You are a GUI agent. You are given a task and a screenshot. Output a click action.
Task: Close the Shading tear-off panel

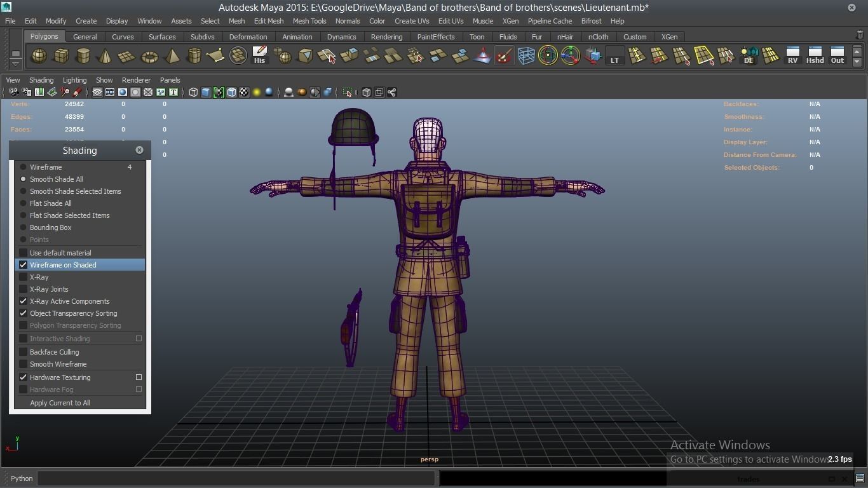(139, 150)
